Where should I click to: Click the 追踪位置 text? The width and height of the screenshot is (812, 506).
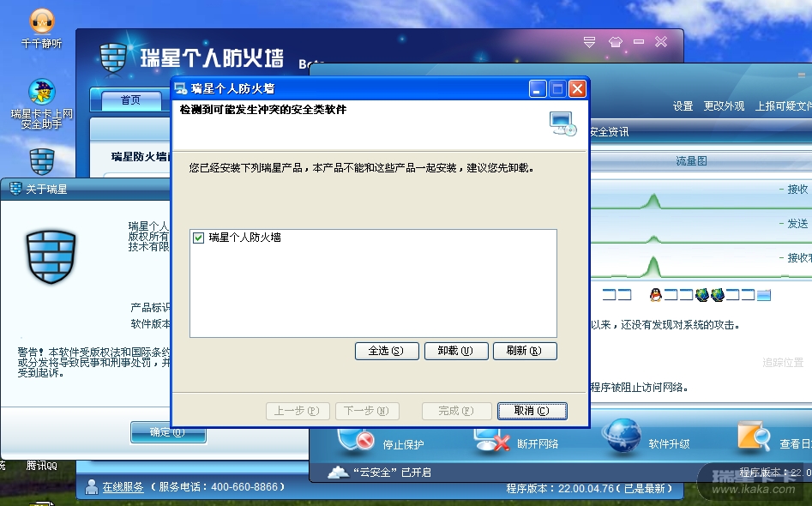pos(783,363)
